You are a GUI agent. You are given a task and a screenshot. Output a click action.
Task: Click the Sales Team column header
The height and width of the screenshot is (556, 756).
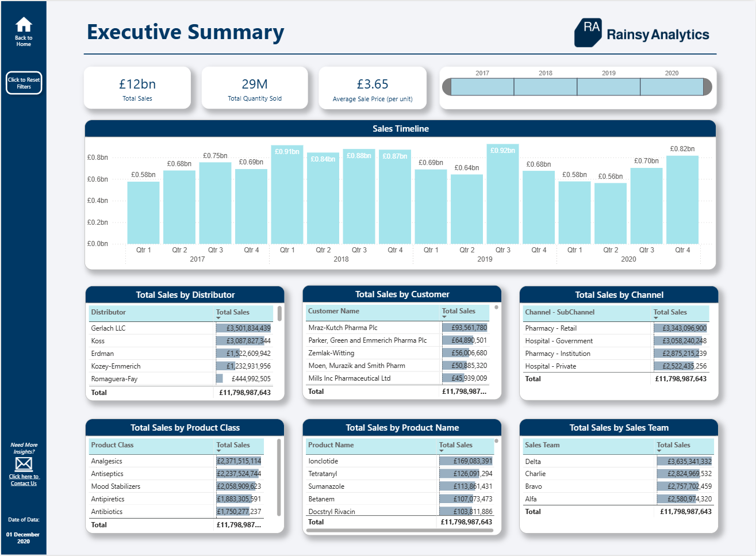tap(542, 445)
